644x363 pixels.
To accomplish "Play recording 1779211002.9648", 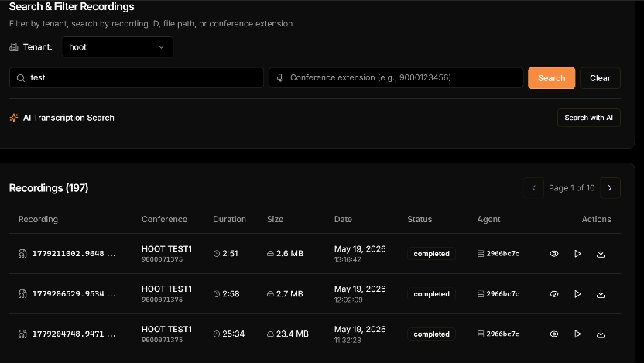I will coord(577,254).
